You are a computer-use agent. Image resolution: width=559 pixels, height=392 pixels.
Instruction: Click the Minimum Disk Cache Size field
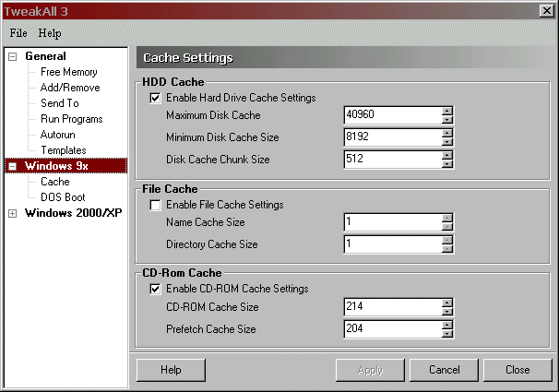[393, 137]
